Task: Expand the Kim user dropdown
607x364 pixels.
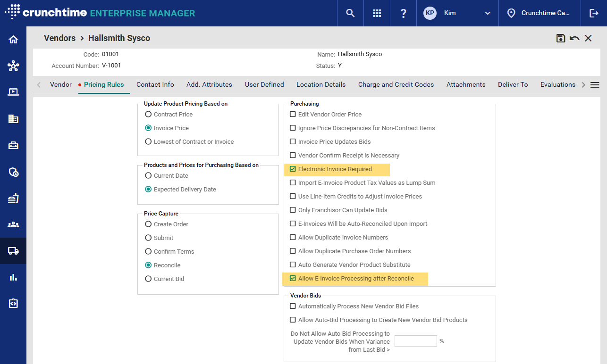Action: (488, 13)
